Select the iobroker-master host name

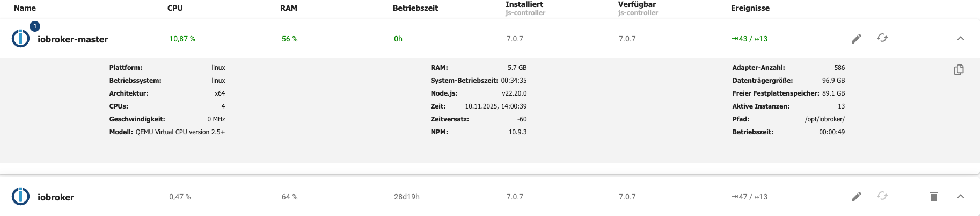coord(72,39)
